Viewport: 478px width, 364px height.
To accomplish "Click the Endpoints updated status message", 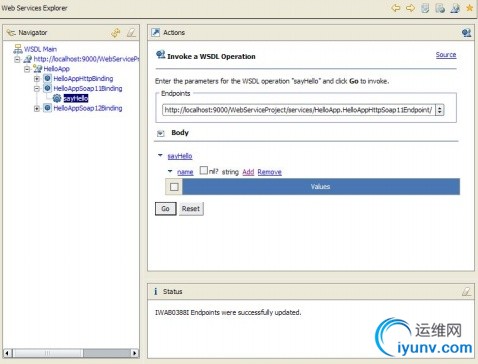I will tap(228, 313).
